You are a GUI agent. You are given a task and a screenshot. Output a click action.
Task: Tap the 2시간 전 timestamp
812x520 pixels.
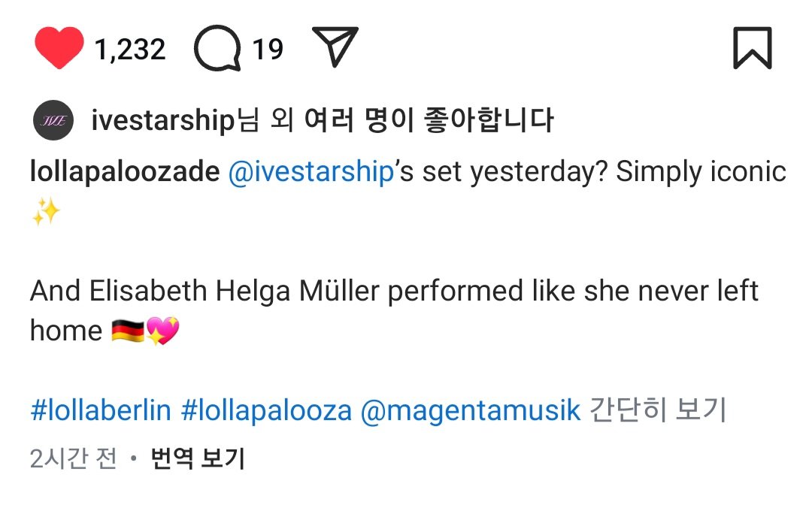(73, 458)
